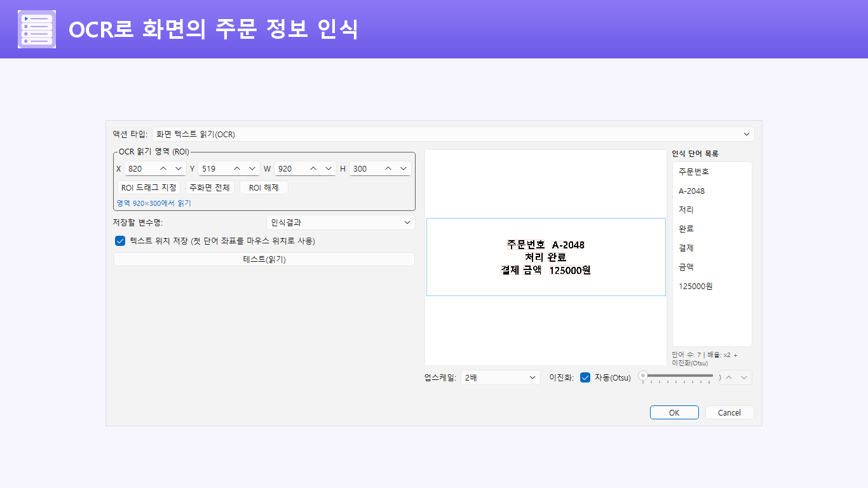Viewport: 868px width, 488px height.
Task: Confirm with the OK button
Action: 674,412
